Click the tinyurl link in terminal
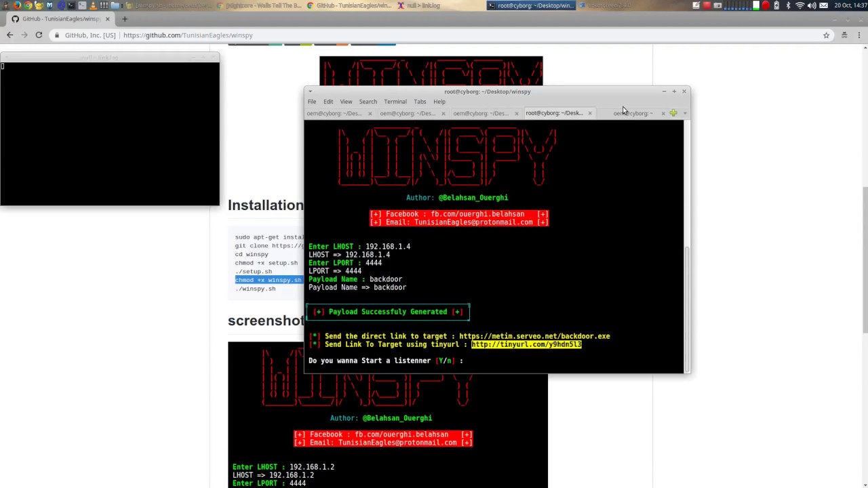 click(x=526, y=344)
